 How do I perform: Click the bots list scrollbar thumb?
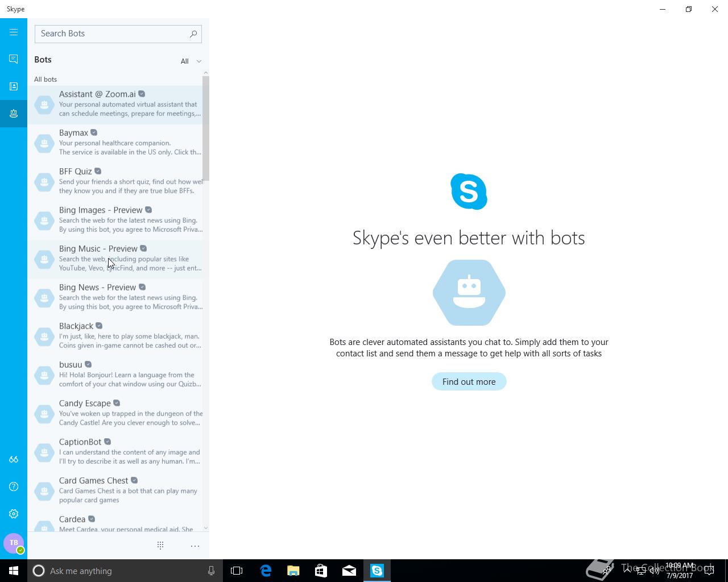click(206, 128)
